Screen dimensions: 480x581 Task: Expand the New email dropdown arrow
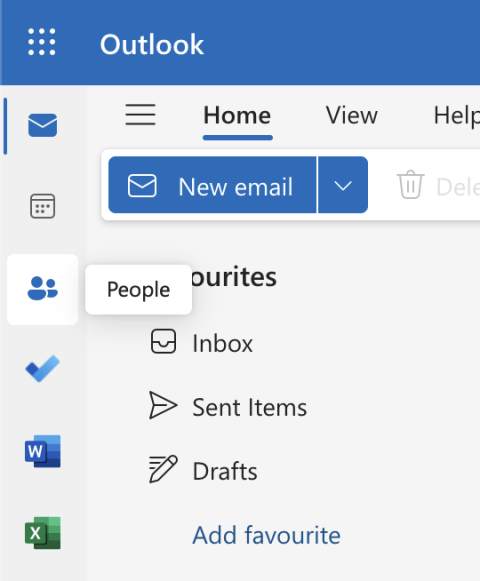coord(343,185)
